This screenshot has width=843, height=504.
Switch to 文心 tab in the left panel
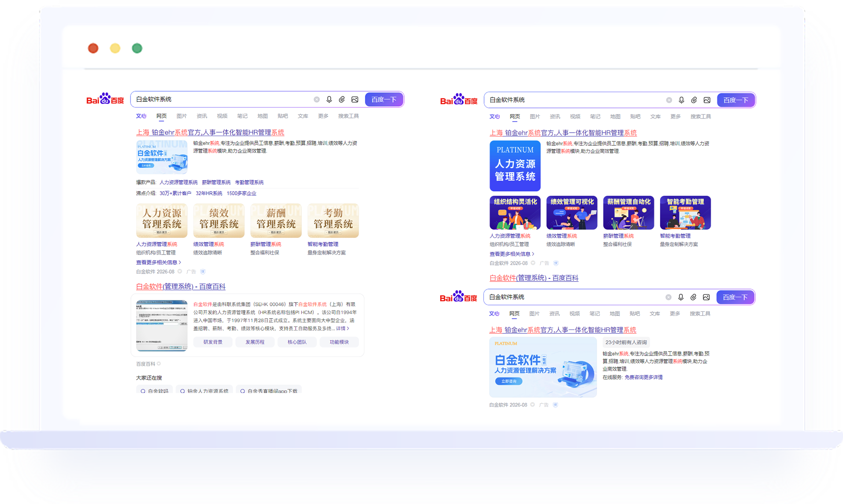[141, 116]
